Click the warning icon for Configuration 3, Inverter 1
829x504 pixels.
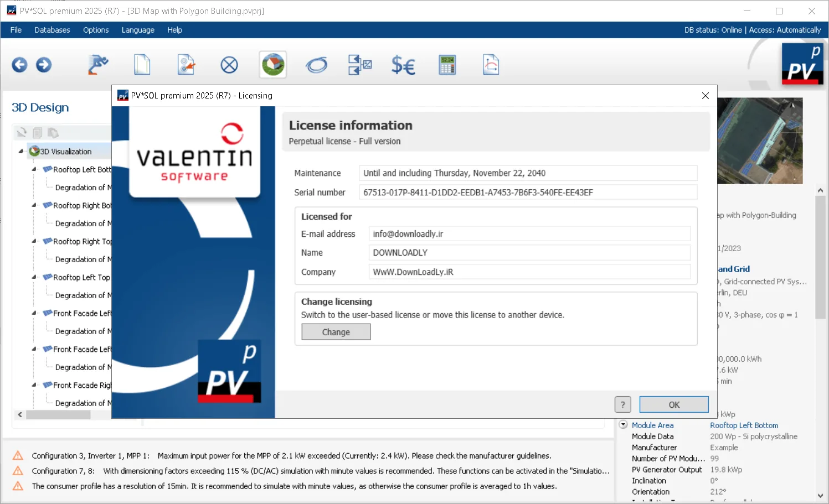point(18,455)
